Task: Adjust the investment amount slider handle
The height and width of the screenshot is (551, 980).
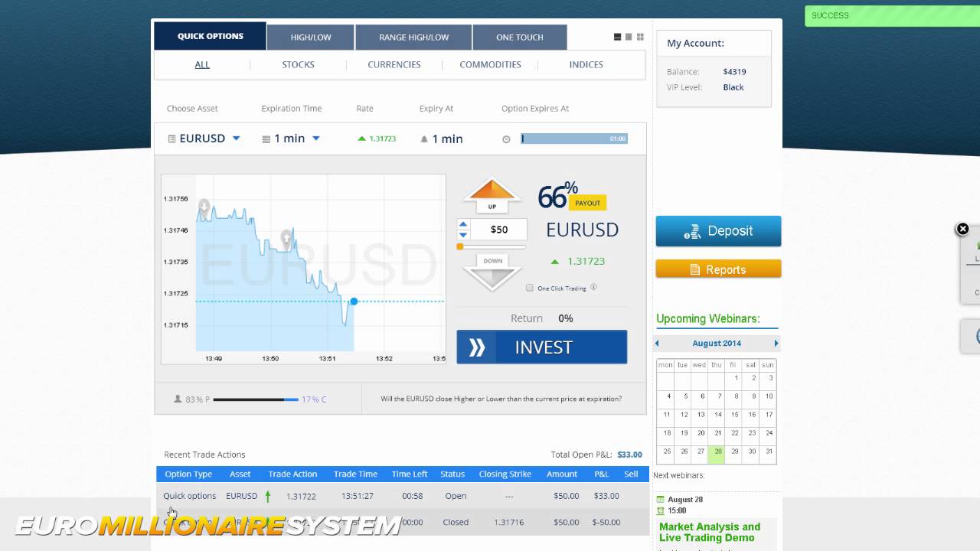Action: click(x=460, y=246)
